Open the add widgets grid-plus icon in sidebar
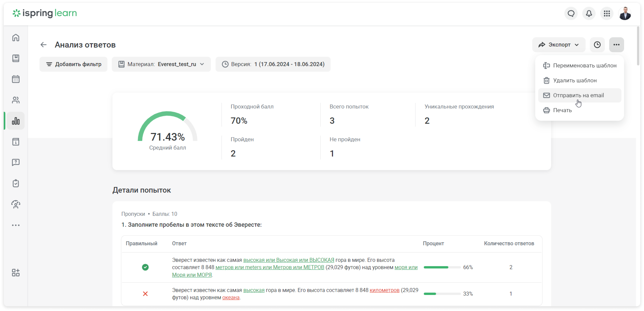This screenshot has width=644, height=311. [x=16, y=273]
